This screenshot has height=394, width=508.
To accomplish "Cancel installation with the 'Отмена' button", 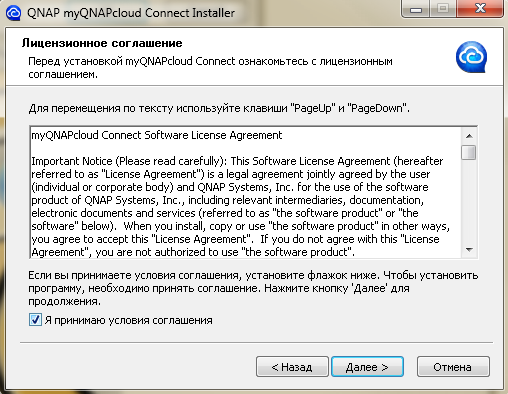I will point(453,367).
